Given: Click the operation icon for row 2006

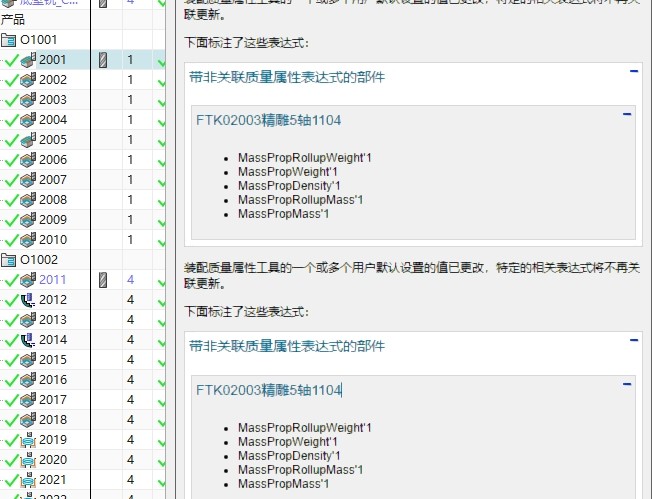Looking at the screenshot, I should [x=28, y=160].
